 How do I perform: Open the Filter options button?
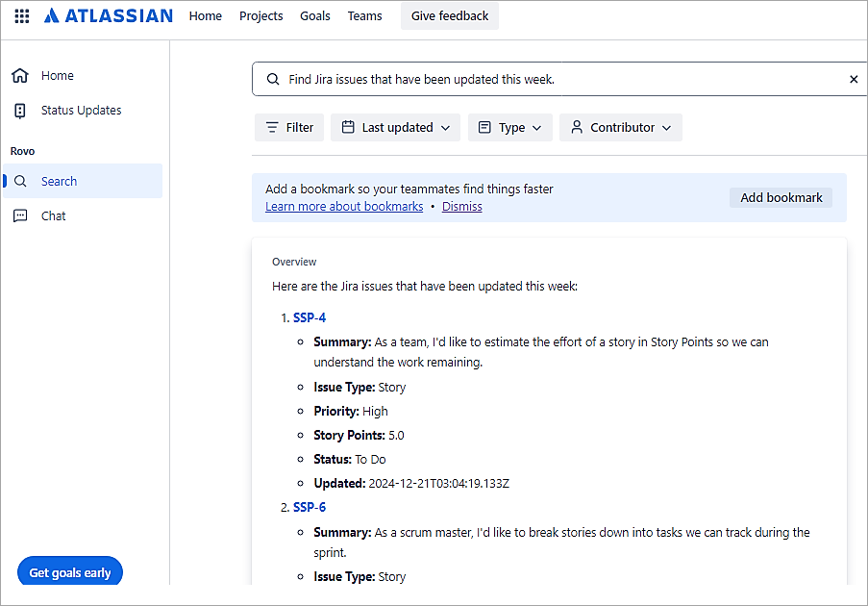point(289,128)
